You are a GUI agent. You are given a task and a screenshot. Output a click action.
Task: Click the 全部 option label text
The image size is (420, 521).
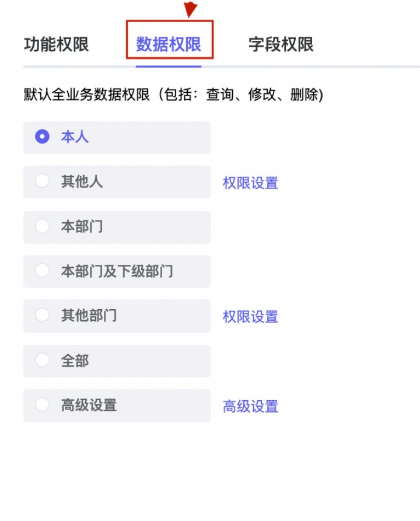[75, 361]
